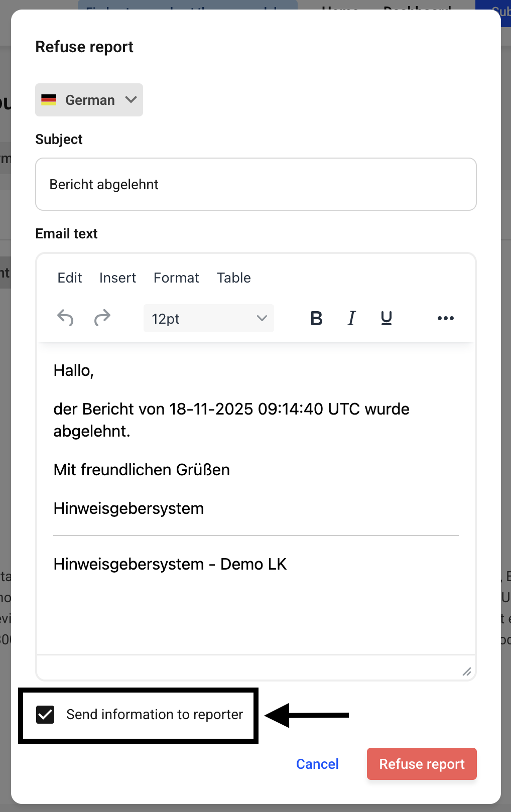511x812 pixels.
Task: Open the Table menu
Action: point(233,278)
